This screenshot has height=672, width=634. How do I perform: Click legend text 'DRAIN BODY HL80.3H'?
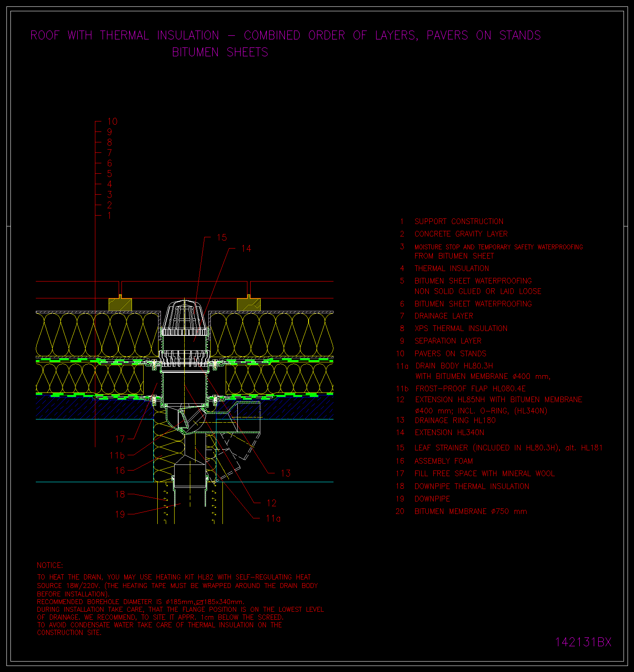pos(454,366)
